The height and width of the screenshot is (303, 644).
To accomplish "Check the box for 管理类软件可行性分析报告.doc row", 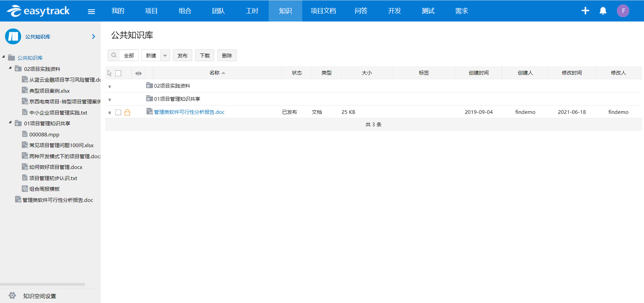I will pos(118,112).
